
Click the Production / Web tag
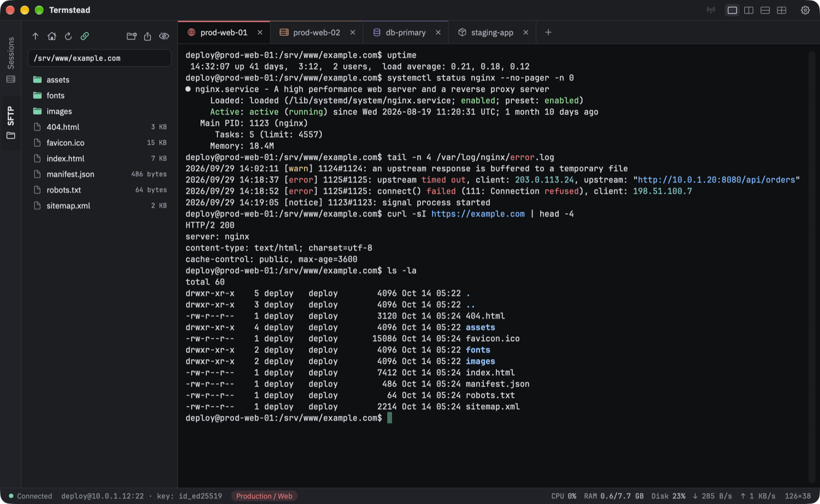click(x=264, y=496)
